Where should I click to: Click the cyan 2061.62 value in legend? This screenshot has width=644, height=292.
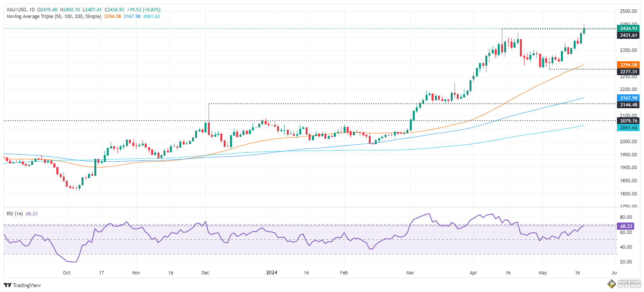(152, 17)
